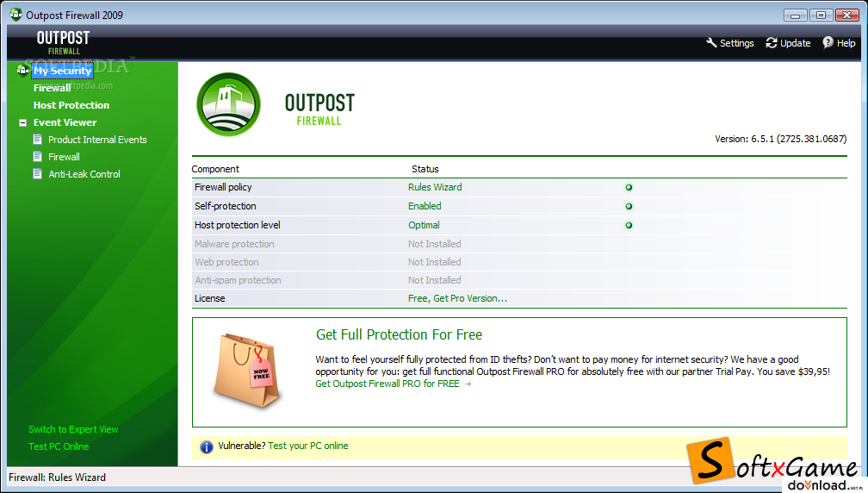The height and width of the screenshot is (493, 868).
Task: Click the green status dot for Firewall policy
Action: pos(629,187)
